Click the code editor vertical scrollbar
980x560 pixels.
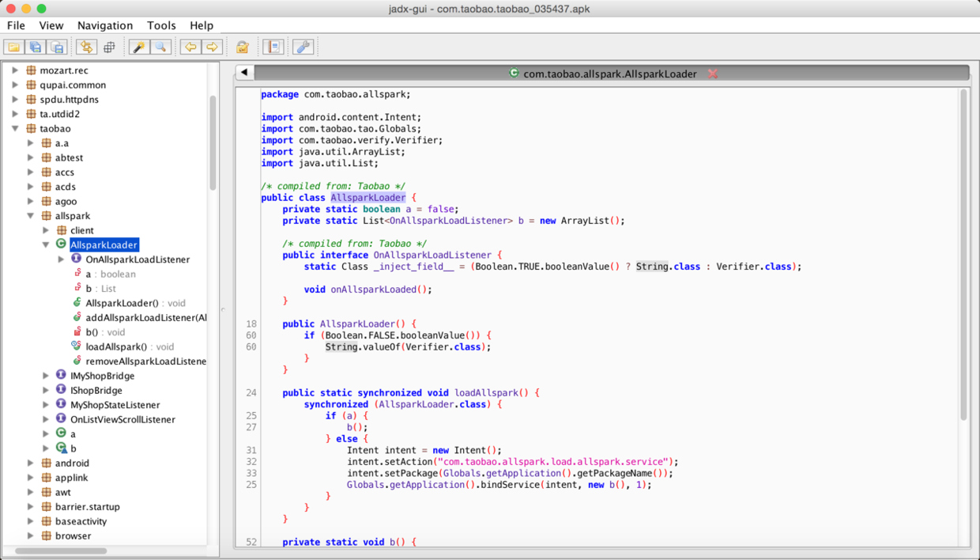point(963,253)
